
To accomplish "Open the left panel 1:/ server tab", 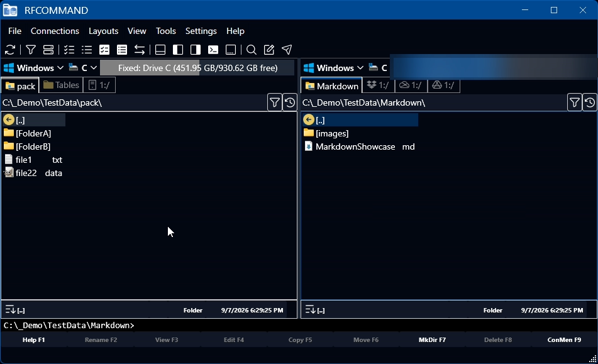I will tap(99, 85).
